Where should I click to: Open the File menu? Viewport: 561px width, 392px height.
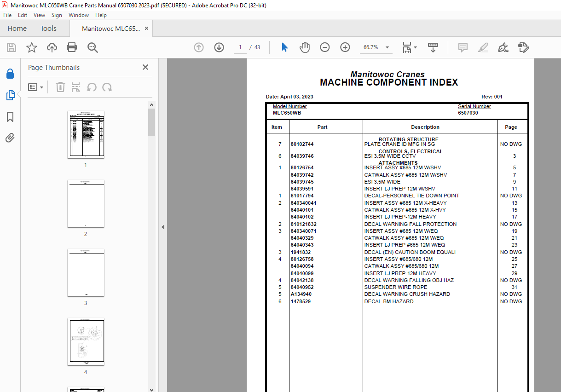click(x=7, y=15)
